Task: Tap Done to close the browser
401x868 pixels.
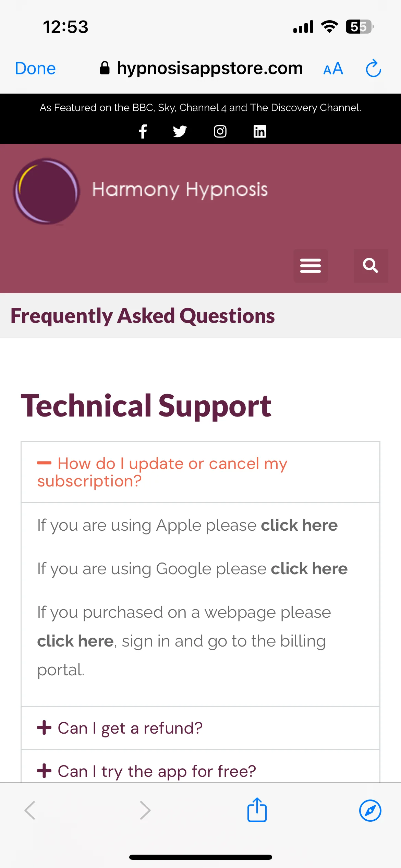Action: coord(35,68)
